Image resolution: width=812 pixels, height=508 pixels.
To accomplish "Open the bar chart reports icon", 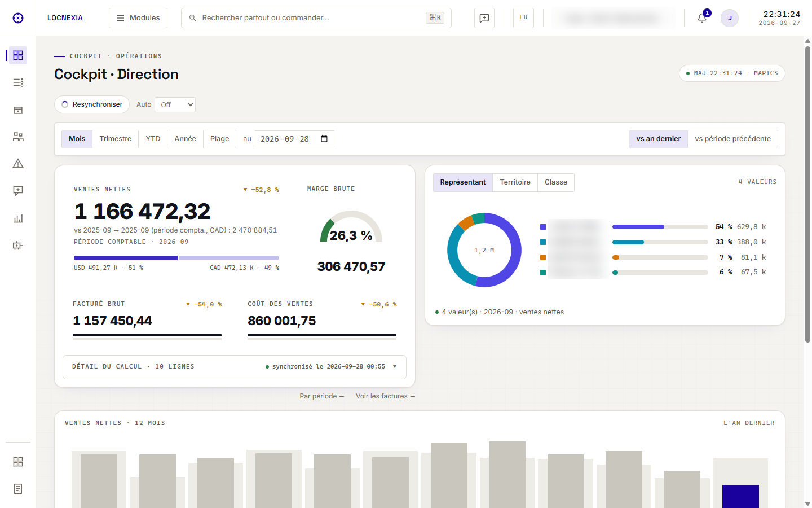I will pyautogui.click(x=18, y=218).
